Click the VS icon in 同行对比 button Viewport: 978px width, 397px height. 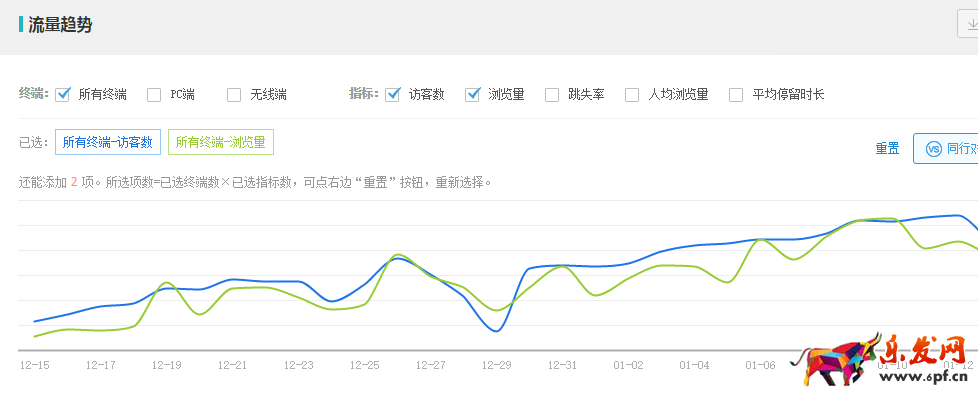point(933,149)
